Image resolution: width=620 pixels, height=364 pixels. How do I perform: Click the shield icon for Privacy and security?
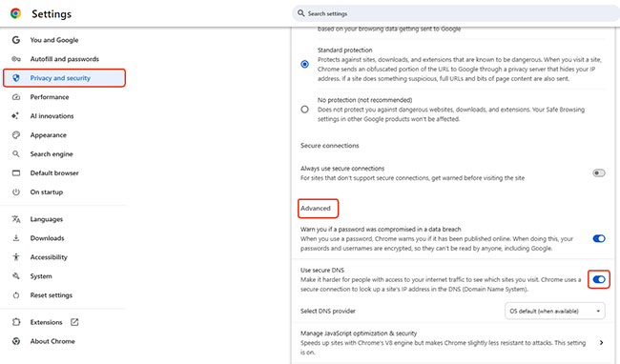[x=16, y=78]
